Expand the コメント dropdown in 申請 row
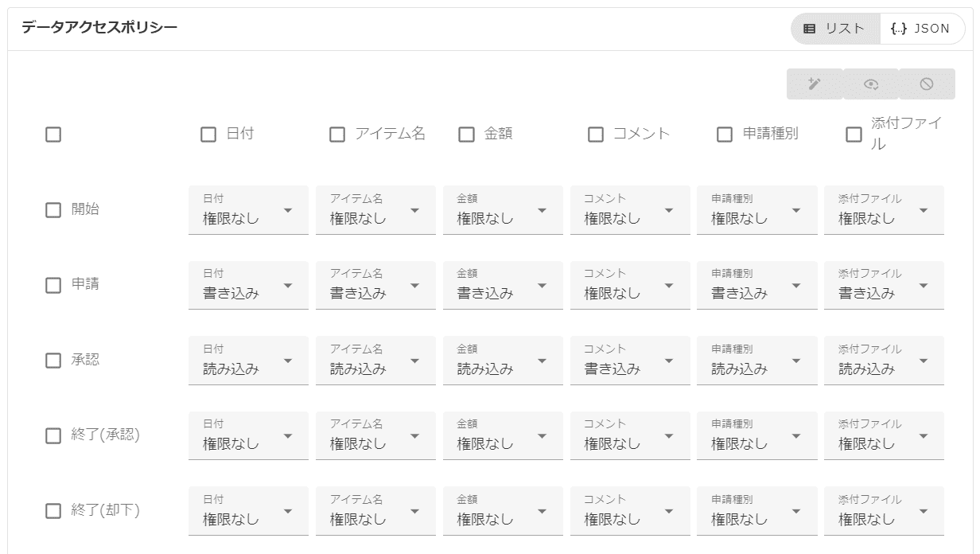This screenshot has height=554, width=980. [x=630, y=286]
